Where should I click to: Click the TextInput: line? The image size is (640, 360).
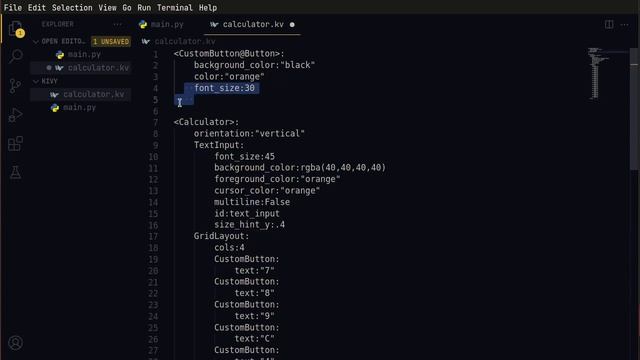point(219,145)
